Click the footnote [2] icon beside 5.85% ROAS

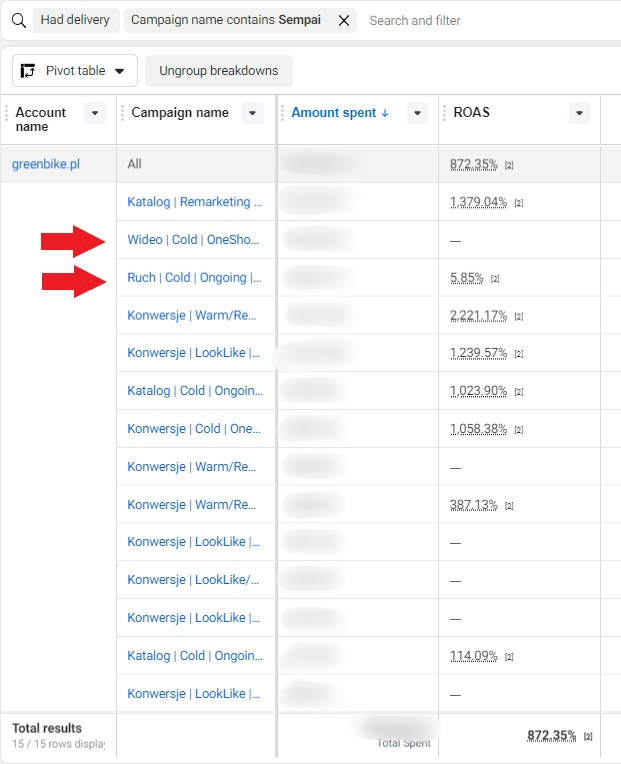tap(495, 279)
